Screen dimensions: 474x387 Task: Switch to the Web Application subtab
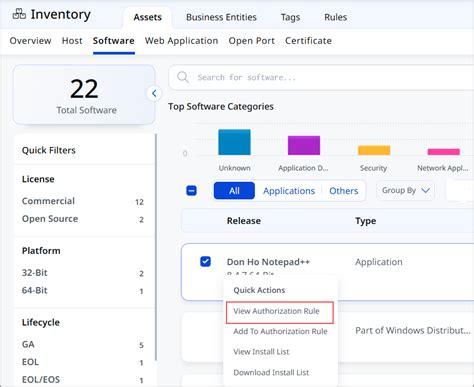181,41
